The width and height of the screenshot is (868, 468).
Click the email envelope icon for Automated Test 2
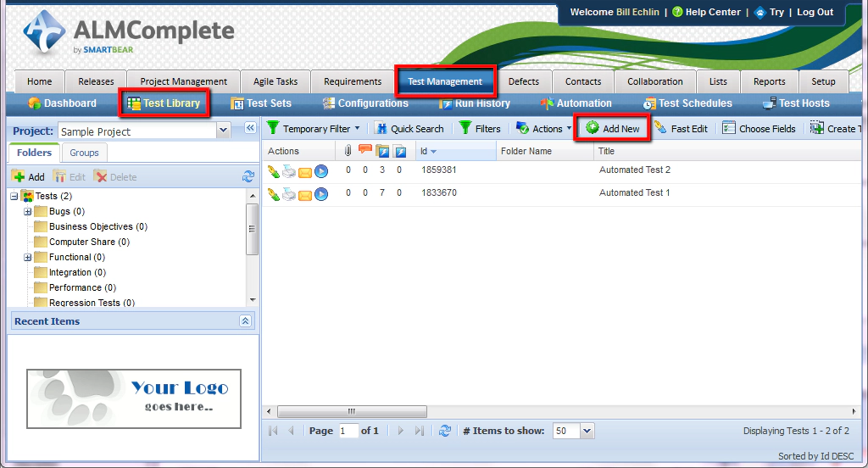[x=305, y=173]
